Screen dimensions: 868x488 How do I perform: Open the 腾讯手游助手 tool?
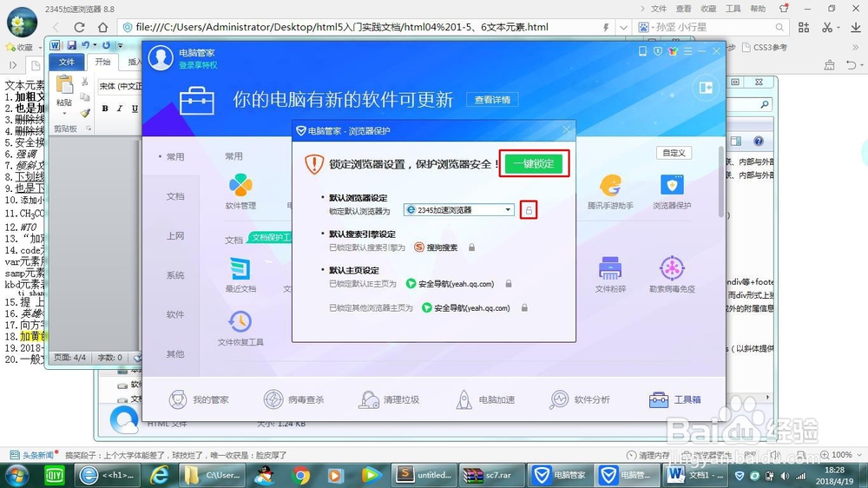pos(610,192)
